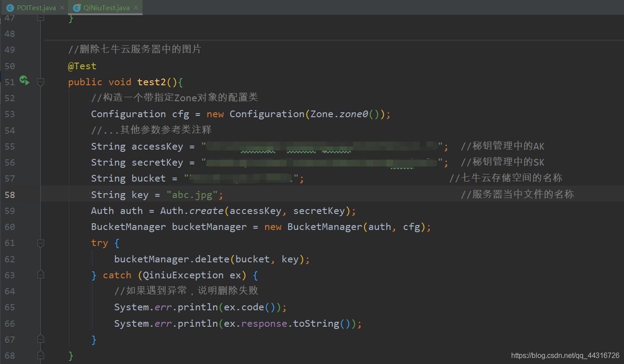
Task: Click line number 53 in the gutter
Action: tap(10, 114)
